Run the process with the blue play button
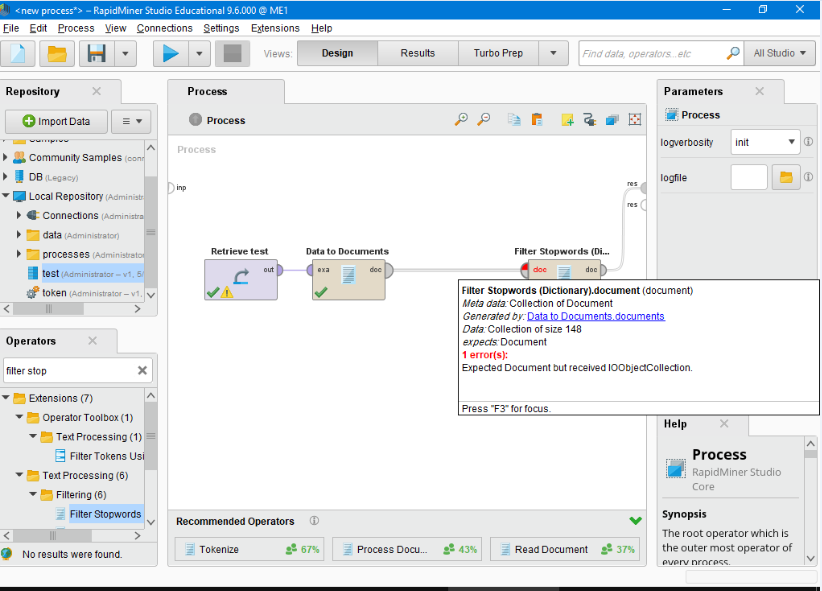 (170, 53)
